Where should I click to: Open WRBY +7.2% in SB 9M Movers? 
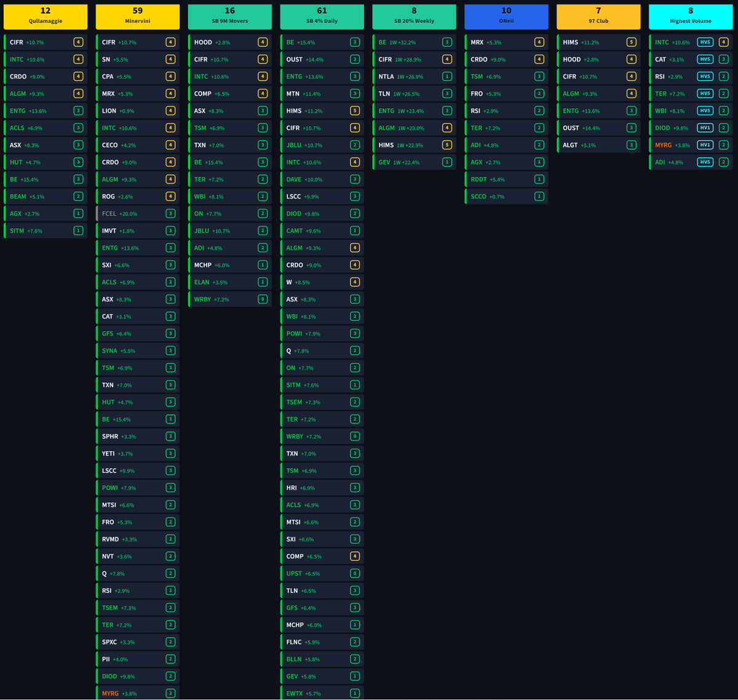point(230,300)
